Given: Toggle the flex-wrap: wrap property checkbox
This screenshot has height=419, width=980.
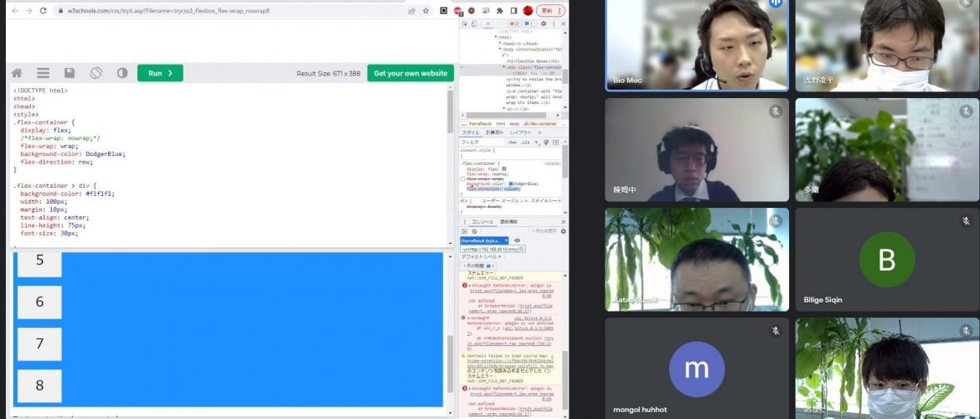Looking at the screenshot, I should [x=463, y=178].
